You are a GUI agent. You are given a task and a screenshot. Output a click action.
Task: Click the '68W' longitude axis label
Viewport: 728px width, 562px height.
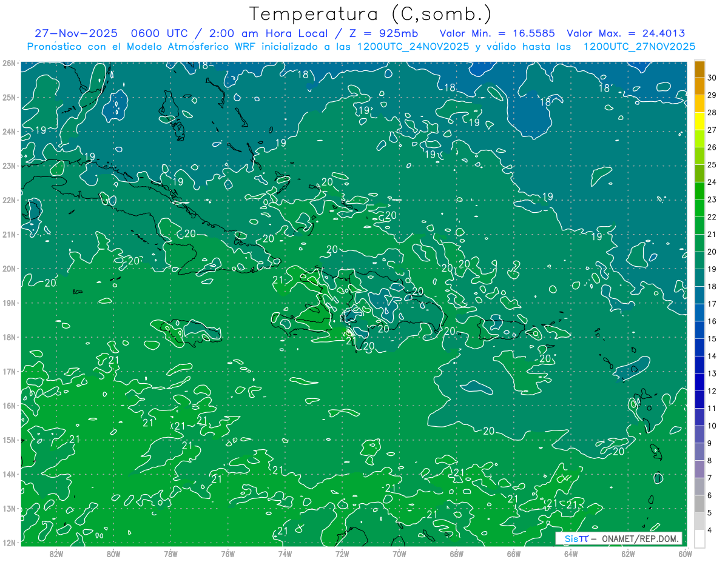[456, 554]
